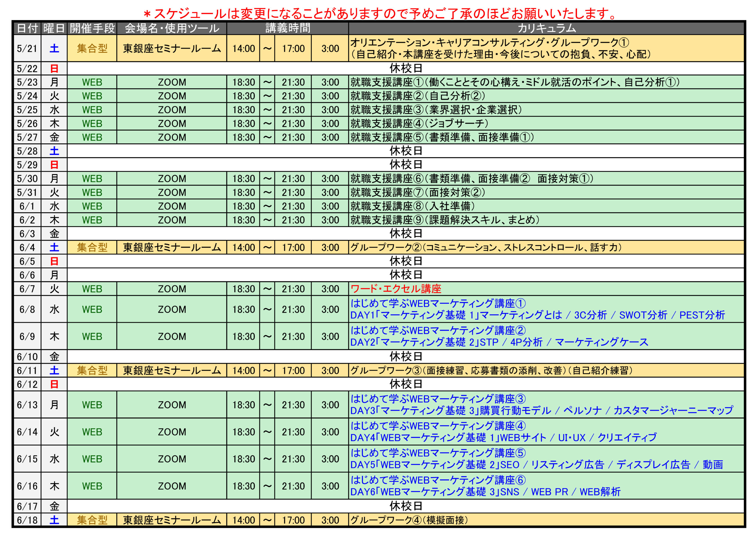The width and height of the screenshot is (756, 540).
Task: Click 21:30 end time in 6/16 row
Action: 293,486
